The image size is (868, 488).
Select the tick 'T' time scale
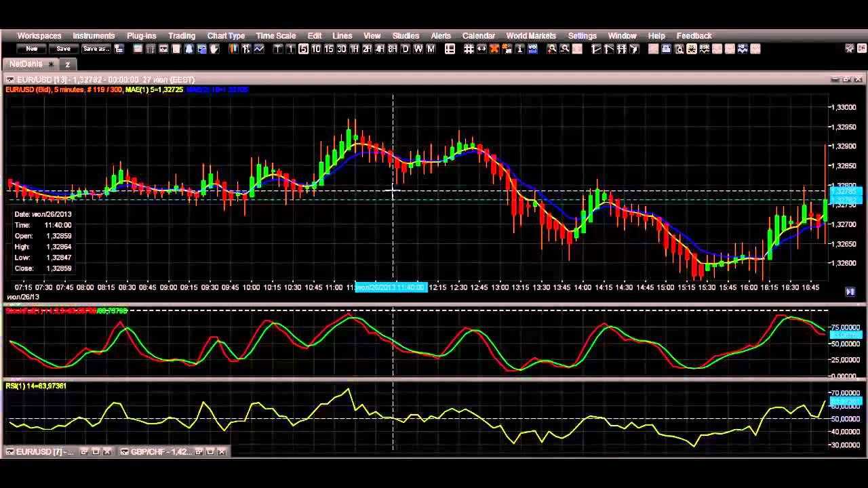click(x=278, y=49)
